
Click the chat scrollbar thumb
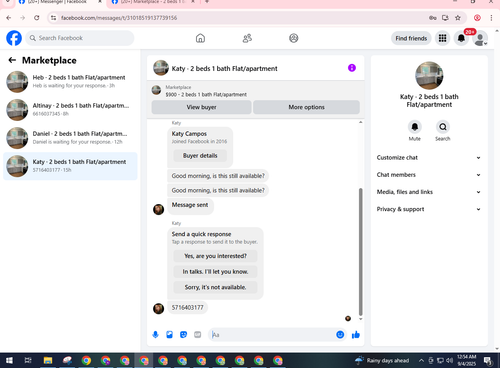coord(360,252)
